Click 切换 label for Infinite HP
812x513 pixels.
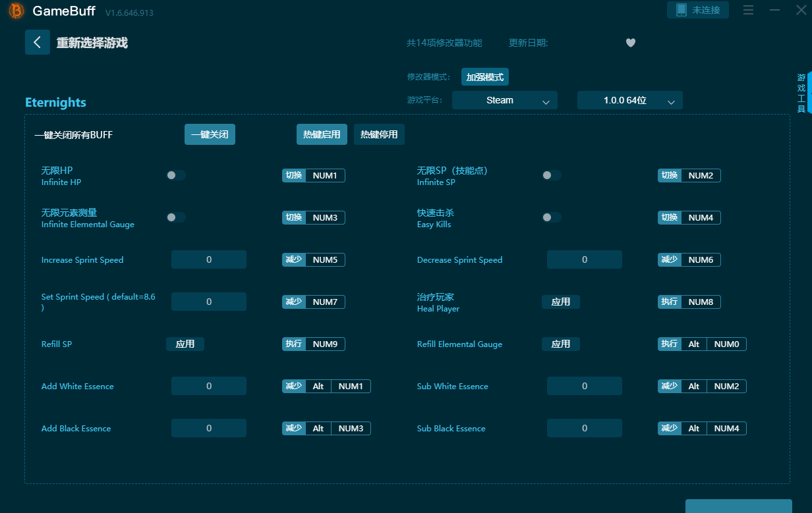(294, 175)
